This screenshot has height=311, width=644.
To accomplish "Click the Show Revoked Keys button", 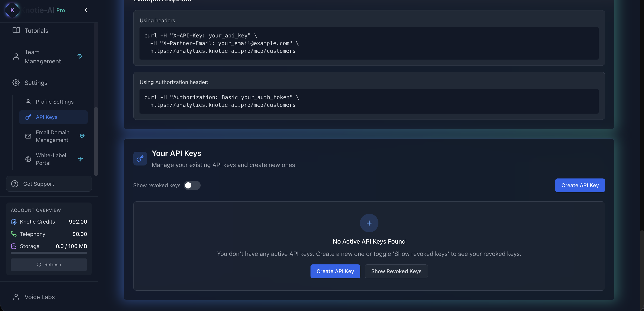I will click(396, 271).
